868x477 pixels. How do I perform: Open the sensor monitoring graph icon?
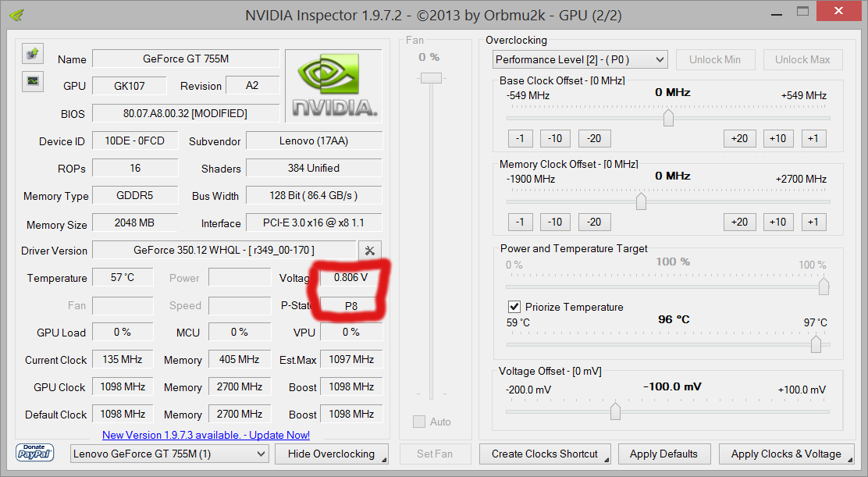point(33,81)
